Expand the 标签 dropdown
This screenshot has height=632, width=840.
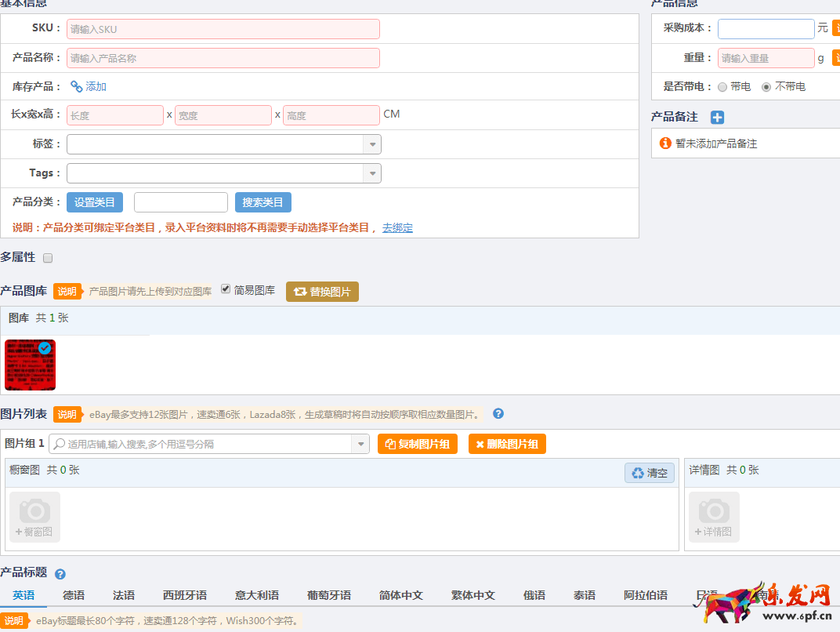[x=372, y=144]
